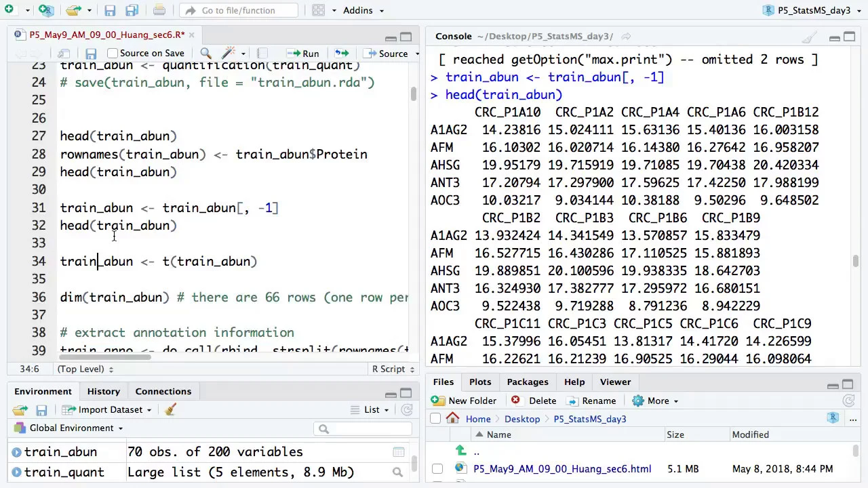Save all open documents

point(132,10)
